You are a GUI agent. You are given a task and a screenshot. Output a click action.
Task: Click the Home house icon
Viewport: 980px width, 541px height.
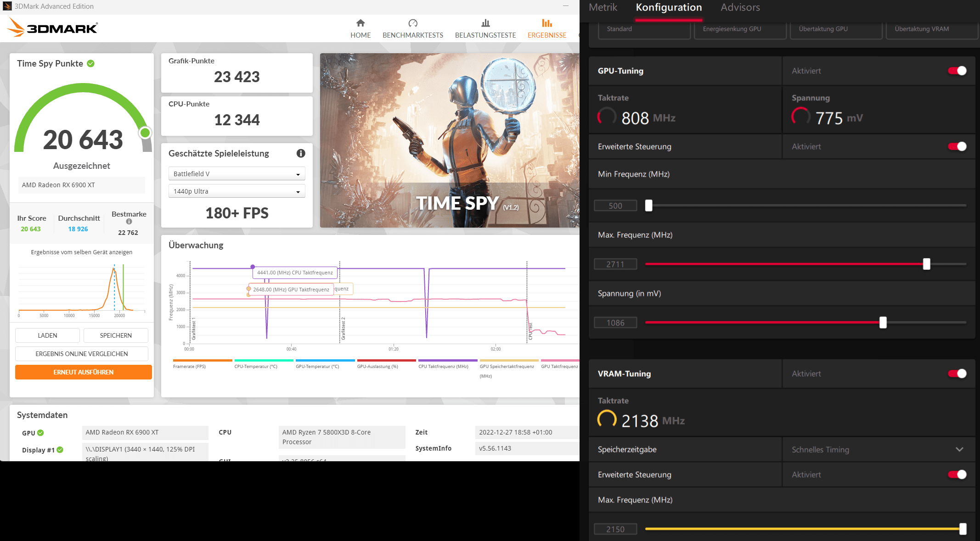[x=360, y=23]
